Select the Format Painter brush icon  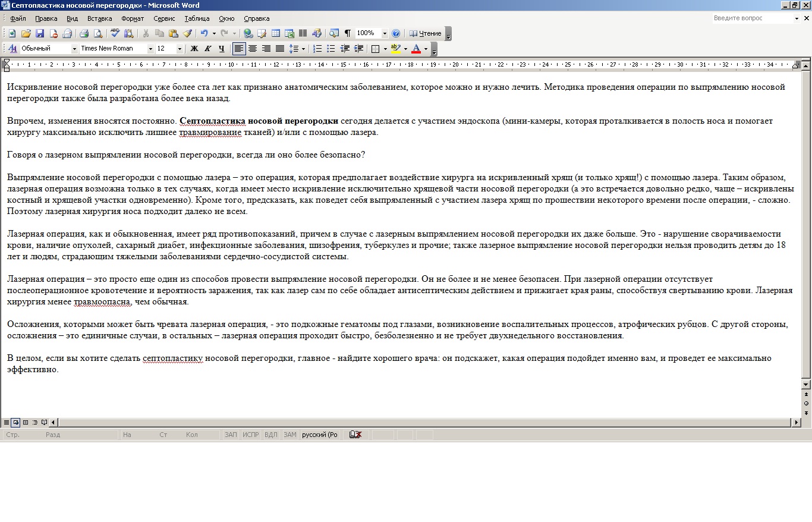187,33
